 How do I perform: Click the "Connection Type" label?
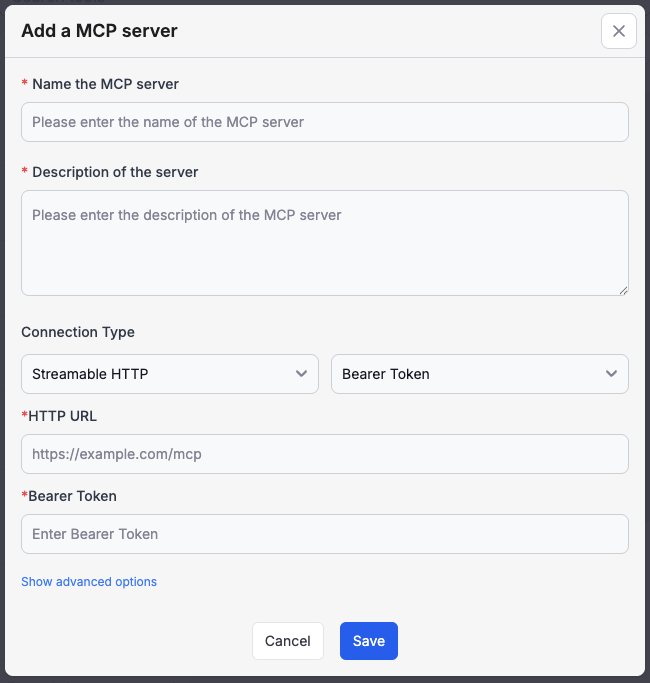78,332
